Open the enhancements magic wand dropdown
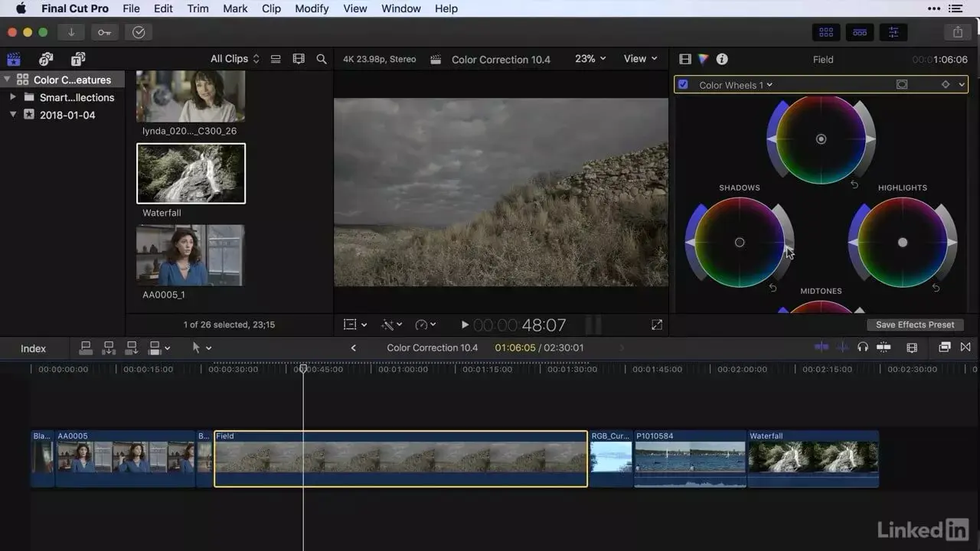 (x=391, y=324)
